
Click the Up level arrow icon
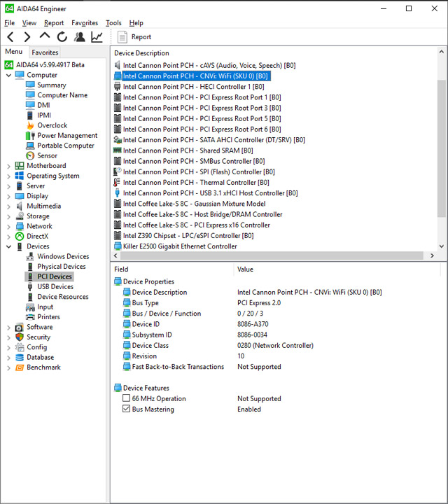coord(45,36)
